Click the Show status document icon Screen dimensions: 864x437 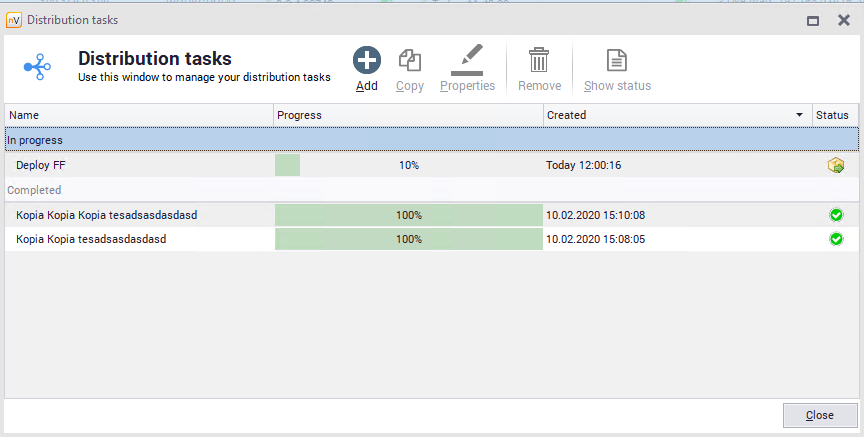pos(617,61)
